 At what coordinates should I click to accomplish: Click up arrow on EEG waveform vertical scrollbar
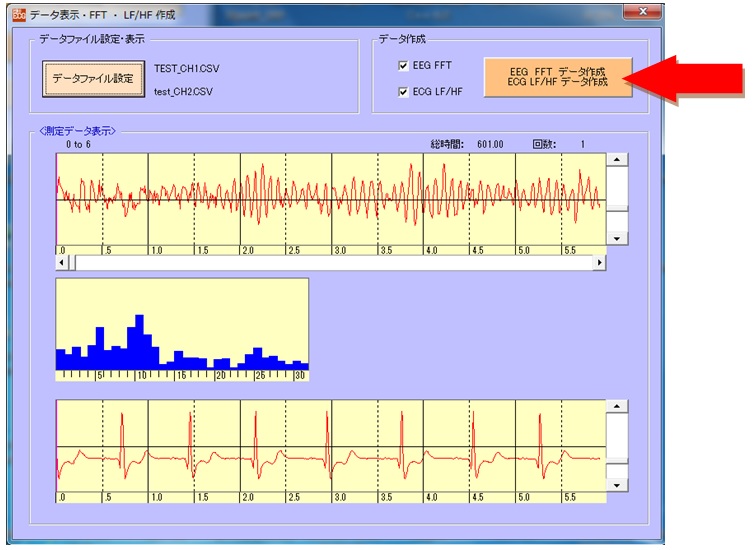(x=617, y=160)
